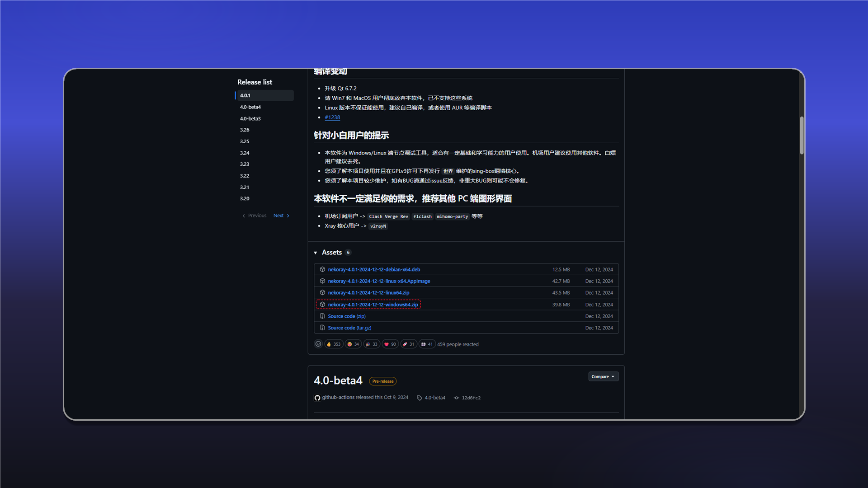
Task: Click the Pre-release badge
Action: [x=383, y=382]
